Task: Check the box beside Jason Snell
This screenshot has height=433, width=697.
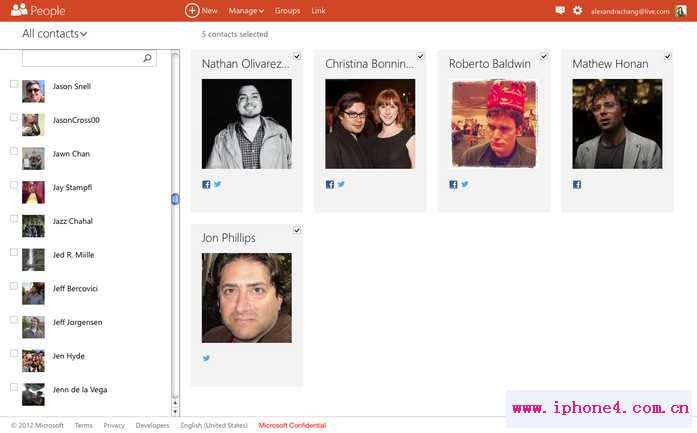Action: (x=14, y=84)
